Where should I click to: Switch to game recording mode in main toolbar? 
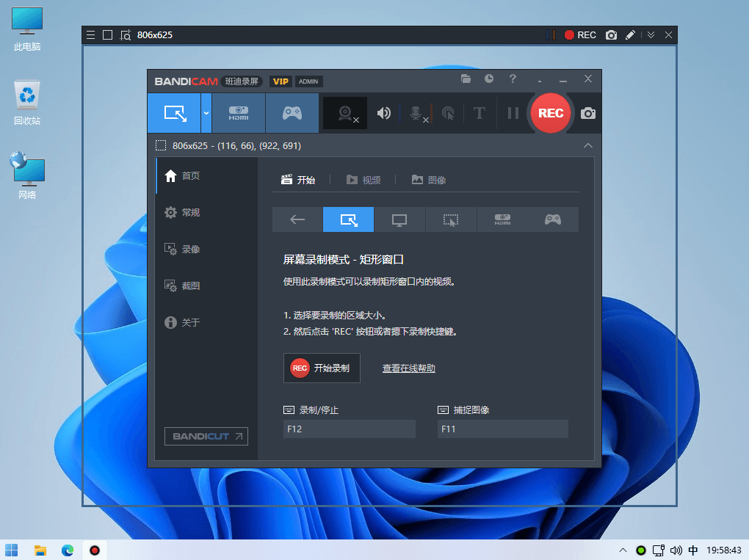[292, 113]
